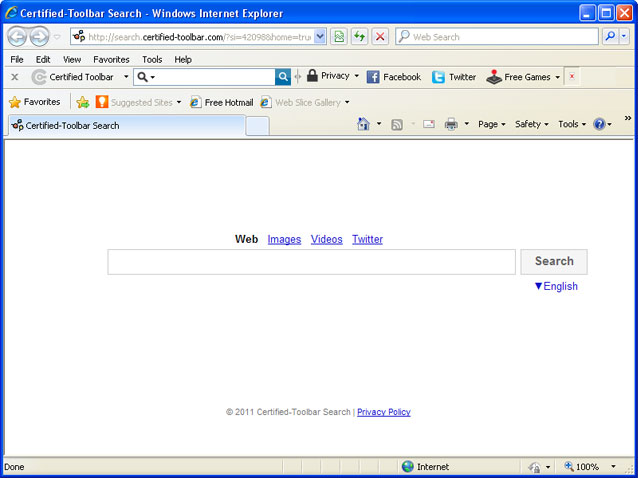Screen dimensions: 638x478
Task: Click the 100% zoom level button
Action: pyautogui.click(x=582, y=467)
